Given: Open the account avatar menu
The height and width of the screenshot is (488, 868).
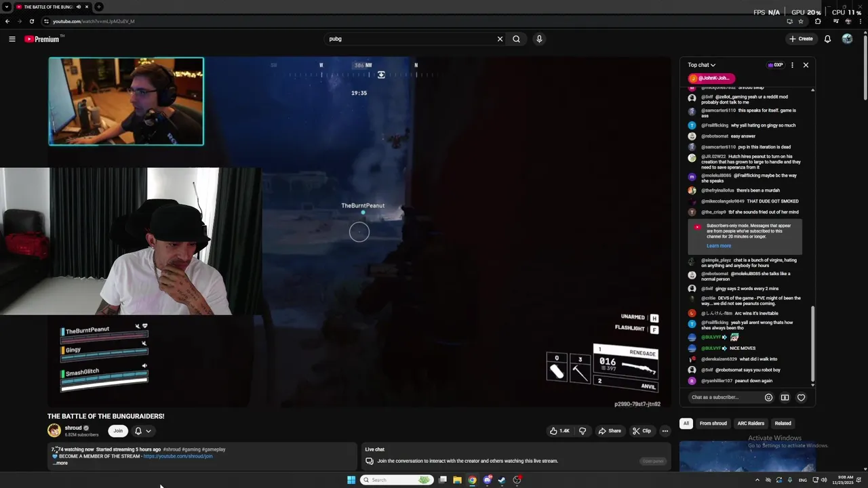Looking at the screenshot, I should tap(847, 39).
